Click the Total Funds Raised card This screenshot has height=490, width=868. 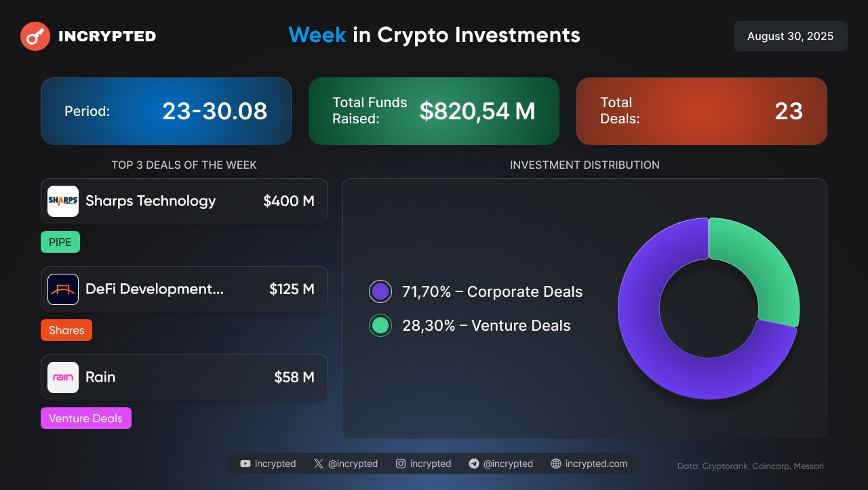[x=434, y=111]
